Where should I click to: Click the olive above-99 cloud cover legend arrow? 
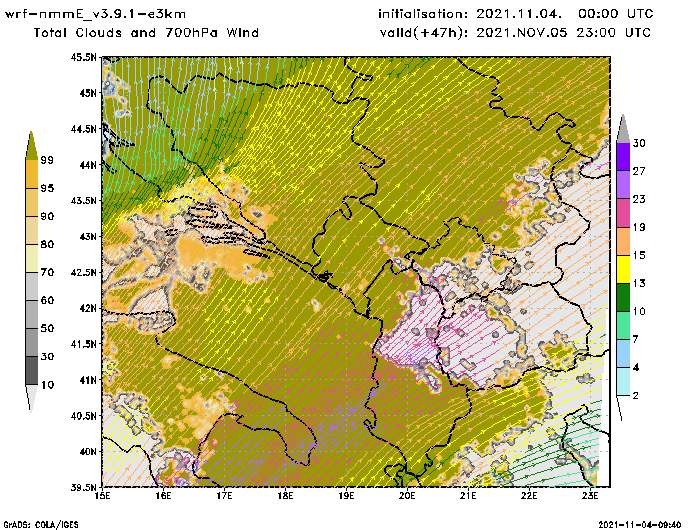pos(31,146)
